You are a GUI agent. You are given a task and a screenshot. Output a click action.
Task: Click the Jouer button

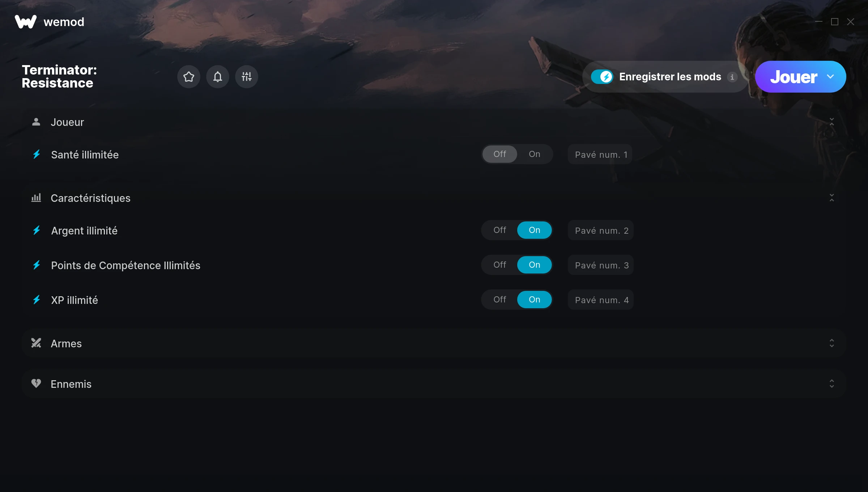coord(793,77)
